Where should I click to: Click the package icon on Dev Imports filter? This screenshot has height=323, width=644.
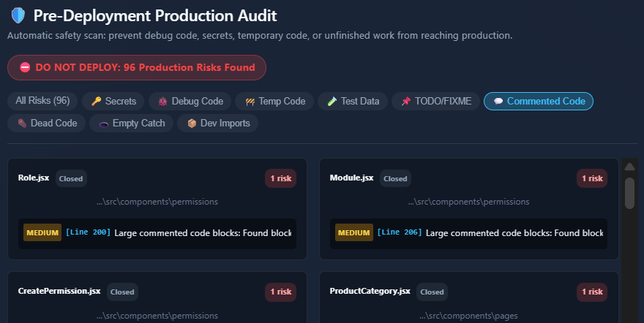pyautogui.click(x=192, y=123)
